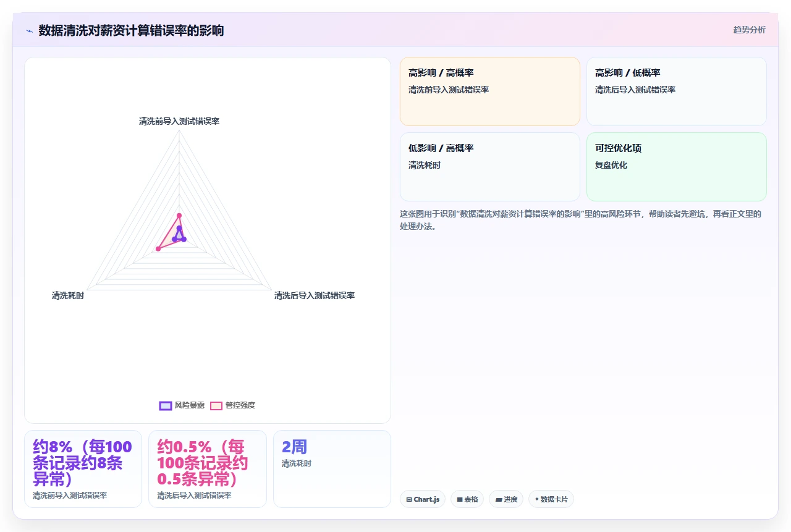Click the 风险暴露 legend text
The height and width of the screenshot is (532, 791).
[189, 405]
